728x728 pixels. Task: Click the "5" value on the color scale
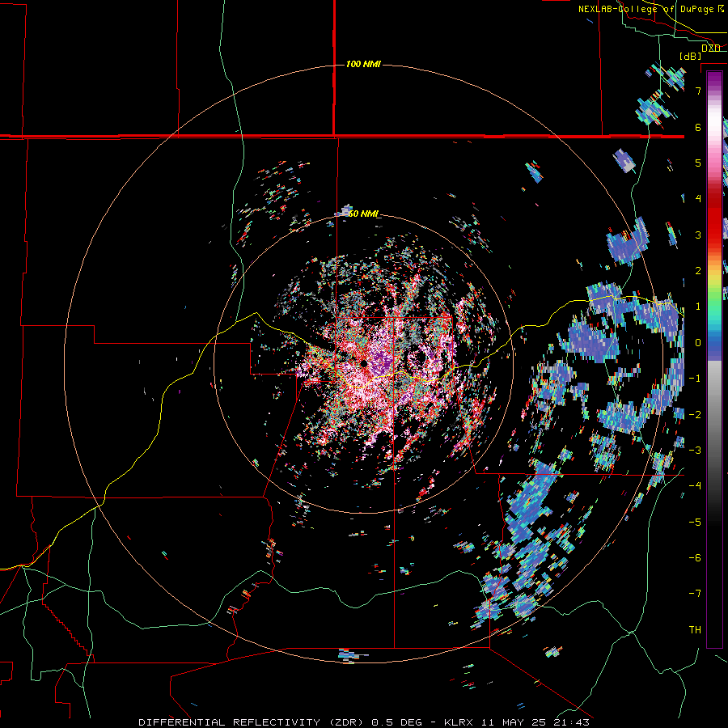click(698, 163)
